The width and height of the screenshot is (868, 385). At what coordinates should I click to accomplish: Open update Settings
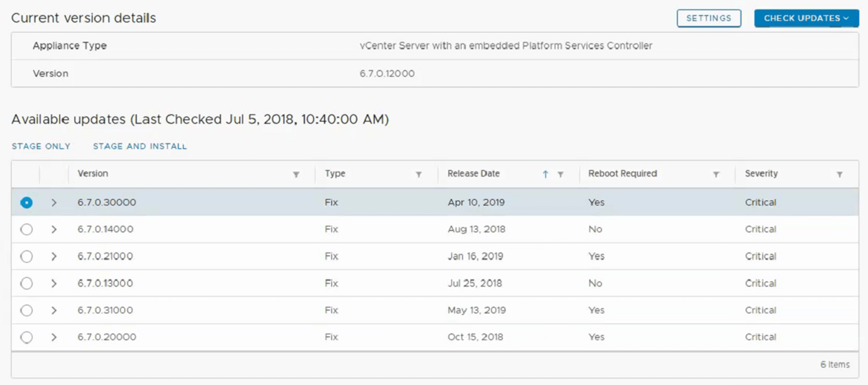click(x=709, y=18)
